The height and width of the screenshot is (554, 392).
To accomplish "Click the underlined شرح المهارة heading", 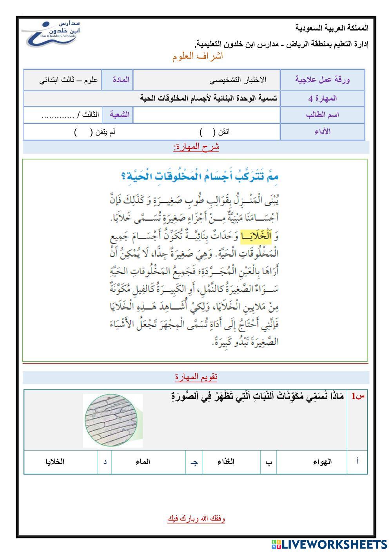I will tap(196, 147).
